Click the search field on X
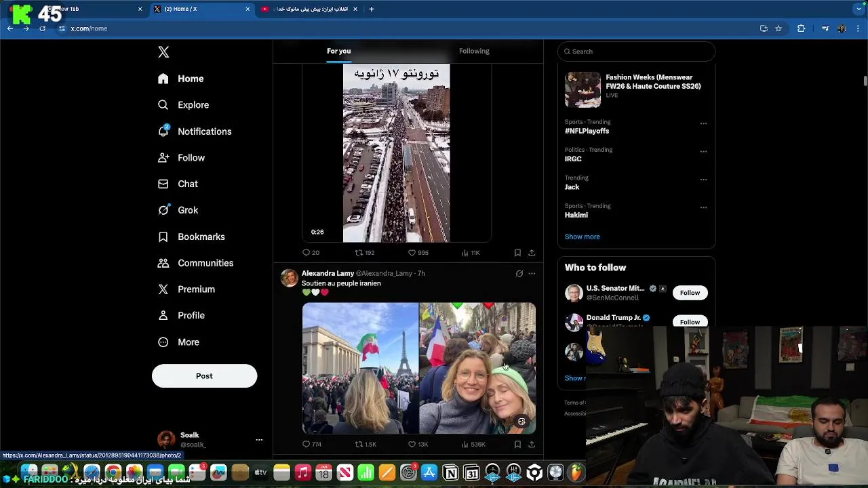Image resolution: width=868 pixels, height=488 pixels. point(636,52)
